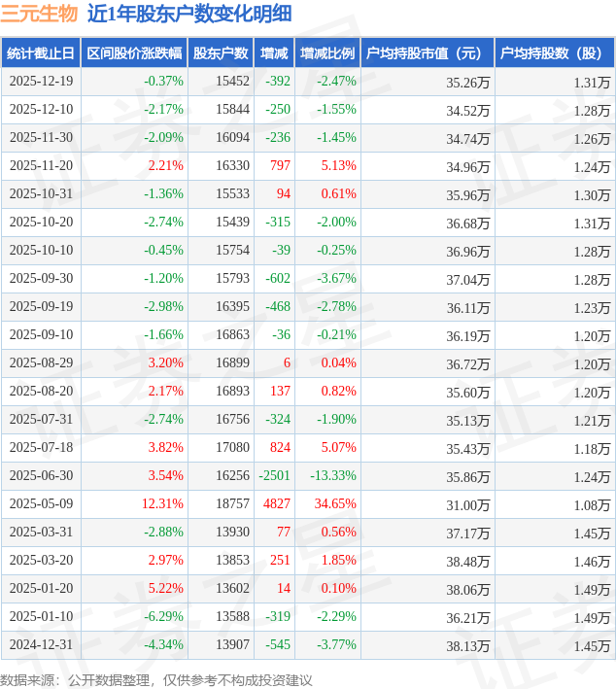
Task: Select the 31.00万 average holding value
Action: click(467, 504)
